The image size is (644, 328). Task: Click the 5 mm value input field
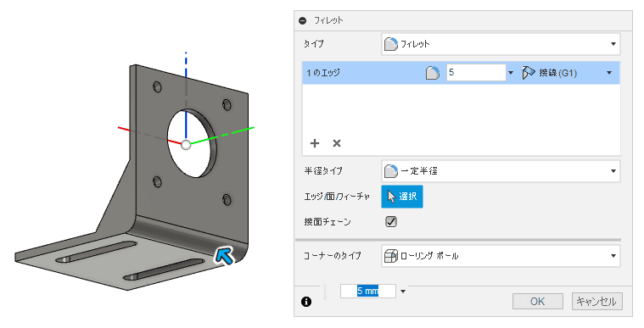point(368,291)
